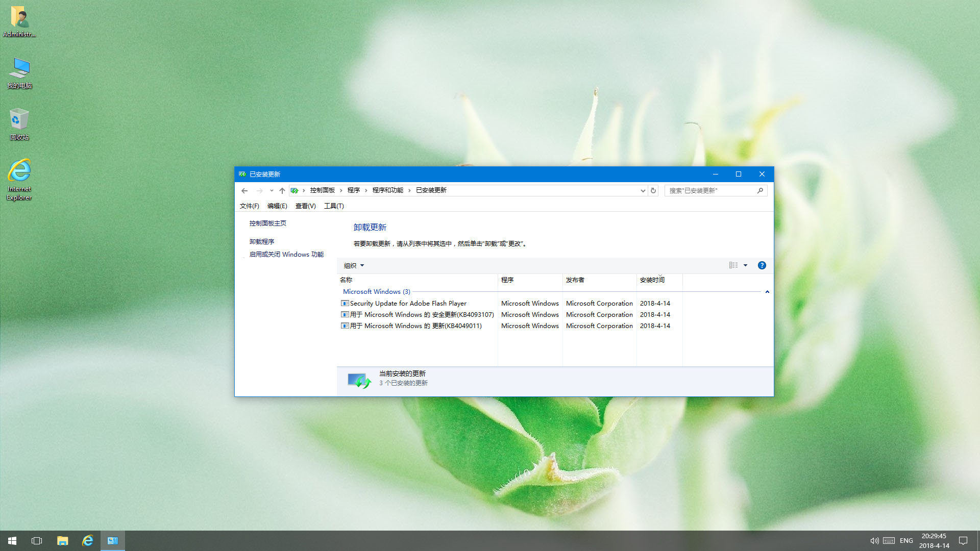The width and height of the screenshot is (980, 551).
Task: Open the help question mark button
Action: (762, 265)
